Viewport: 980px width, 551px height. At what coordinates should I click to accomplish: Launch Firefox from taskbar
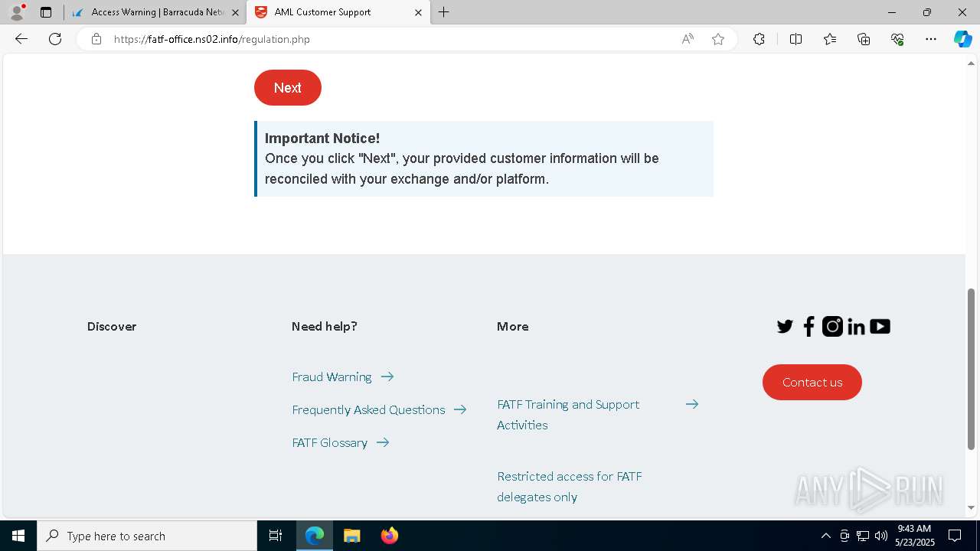tap(389, 536)
